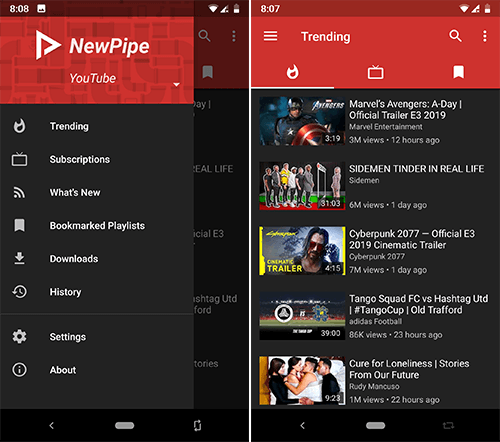Screen dimensions: 500x442
Task: Open SIDEMEN TINDER video thumbnail
Action: coord(302,186)
